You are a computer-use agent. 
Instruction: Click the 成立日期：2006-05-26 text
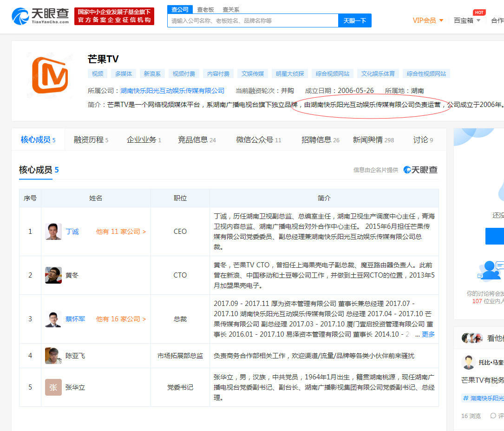tap(339, 91)
